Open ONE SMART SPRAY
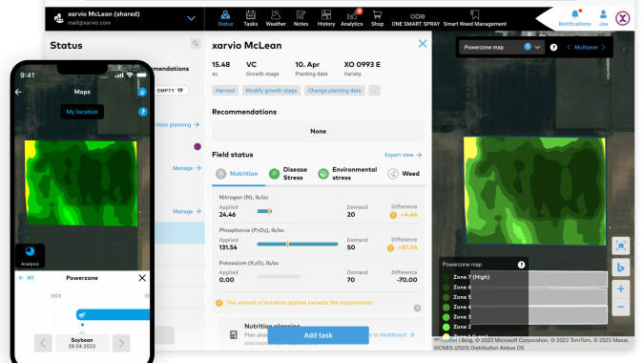Viewport: 644px width, 363px height. click(x=416, y=19)
